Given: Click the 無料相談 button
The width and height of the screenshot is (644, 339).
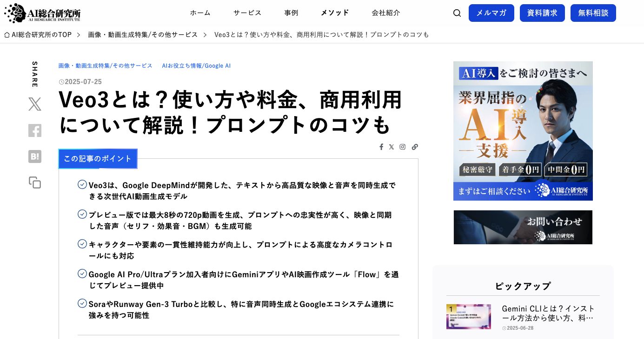Looking at the screenshot, I should click(593, 13).
